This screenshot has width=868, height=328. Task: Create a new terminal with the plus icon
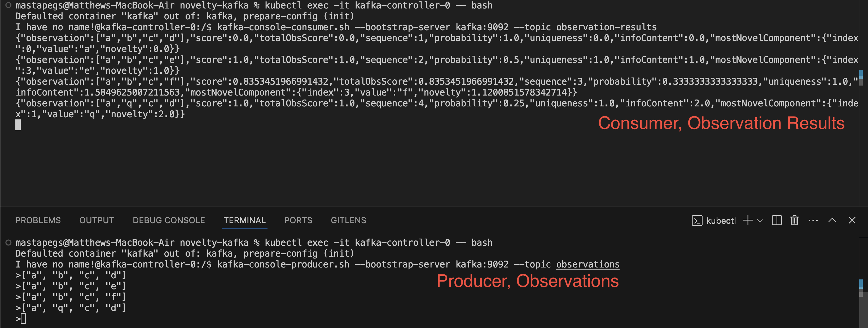click(x=748, y=220)
